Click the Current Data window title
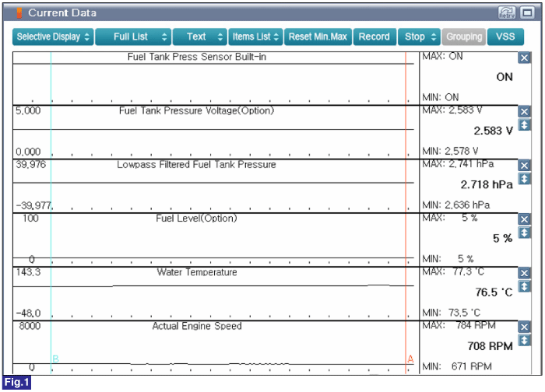This screenshot has width=545, height=392. 62,13
